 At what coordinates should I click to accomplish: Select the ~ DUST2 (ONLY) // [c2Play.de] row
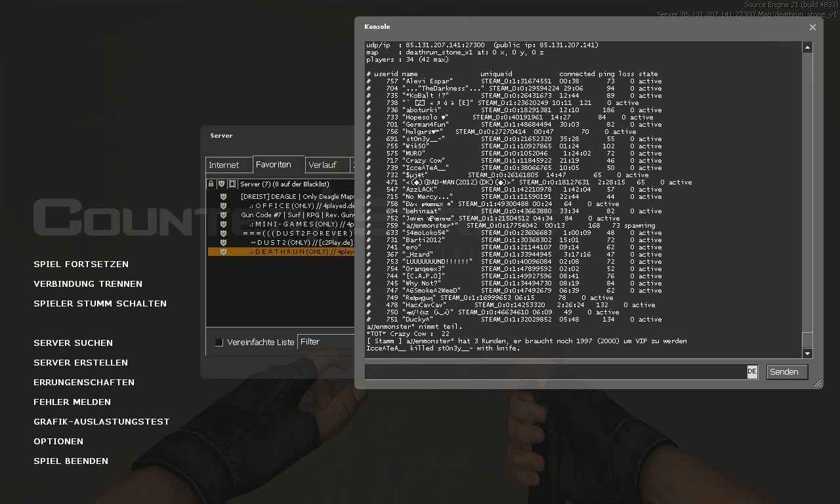(280, 243)
